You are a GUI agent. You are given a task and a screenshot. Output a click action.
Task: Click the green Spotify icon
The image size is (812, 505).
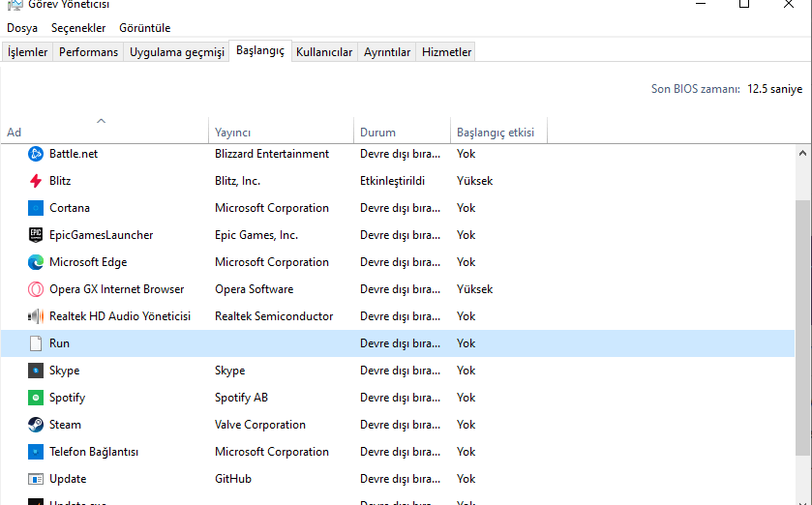click(x=35, y=398)
